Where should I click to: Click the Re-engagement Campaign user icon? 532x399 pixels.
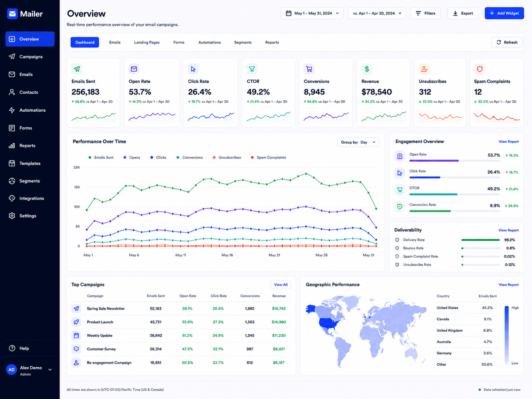coord(76,363)
